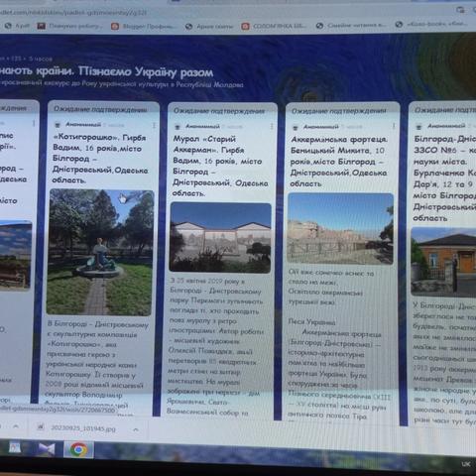
Task: Expand options for the leftmost download item
Action: [15, 426]
